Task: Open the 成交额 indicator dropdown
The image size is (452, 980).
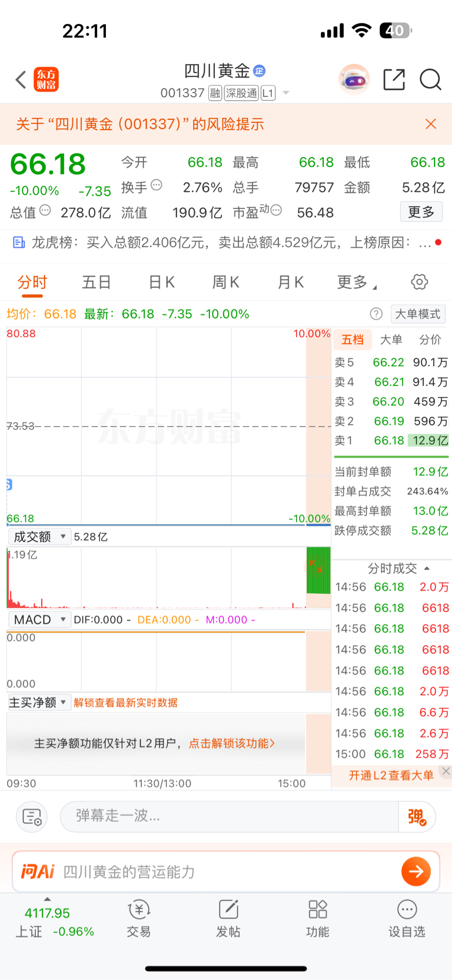Action: pyautogui.click(x=39, y=537)
